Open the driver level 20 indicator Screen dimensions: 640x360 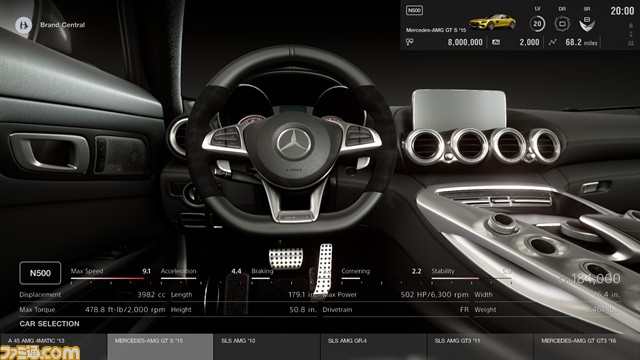pos(537,24)
